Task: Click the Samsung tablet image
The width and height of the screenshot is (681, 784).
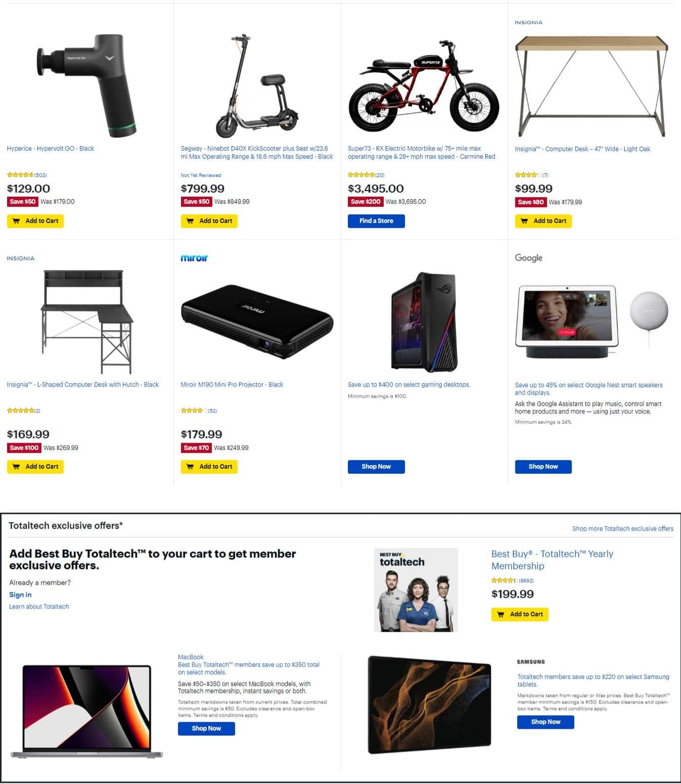Action: tap(429, 704)
